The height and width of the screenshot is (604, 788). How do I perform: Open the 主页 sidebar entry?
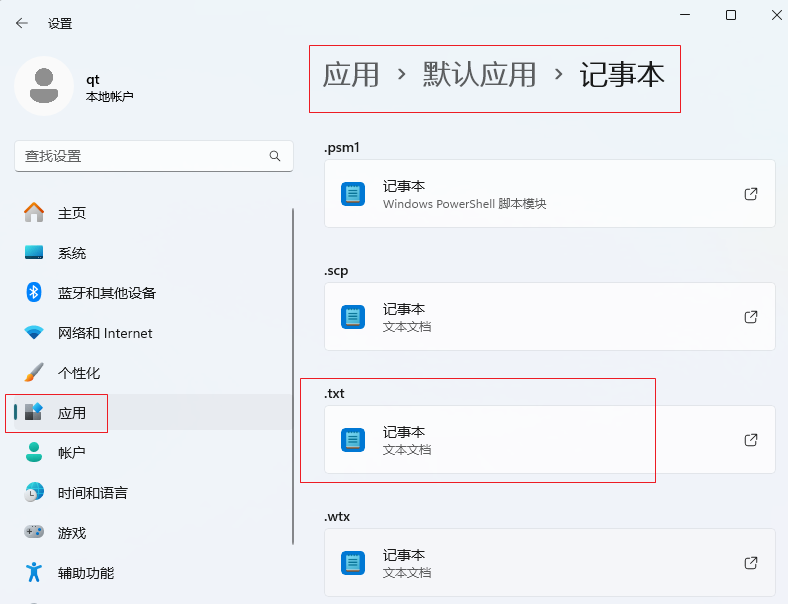point(153,213)
